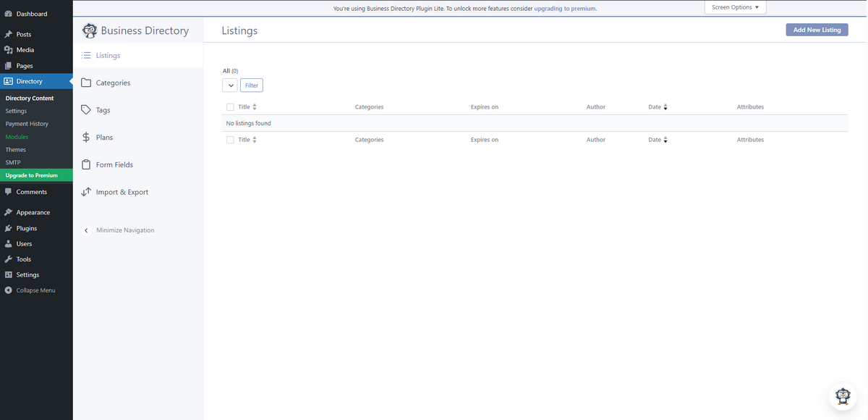Click the bottom Attributes column footer
Screen dimensions: 868x420
coord(750,140)
